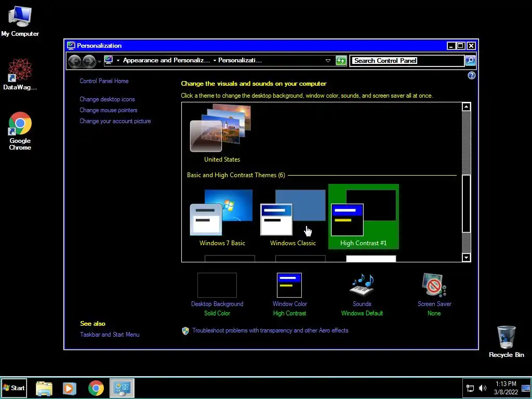This screenshot has height=399, width=532.
Task: Open Screen Saver settings icon
Action: pyautogui.click(x=434, y=285)
